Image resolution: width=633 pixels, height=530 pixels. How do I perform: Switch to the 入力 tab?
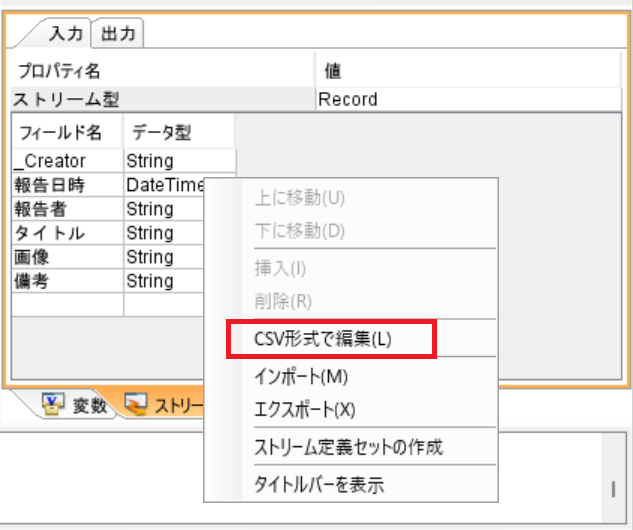tap(65, 34)
